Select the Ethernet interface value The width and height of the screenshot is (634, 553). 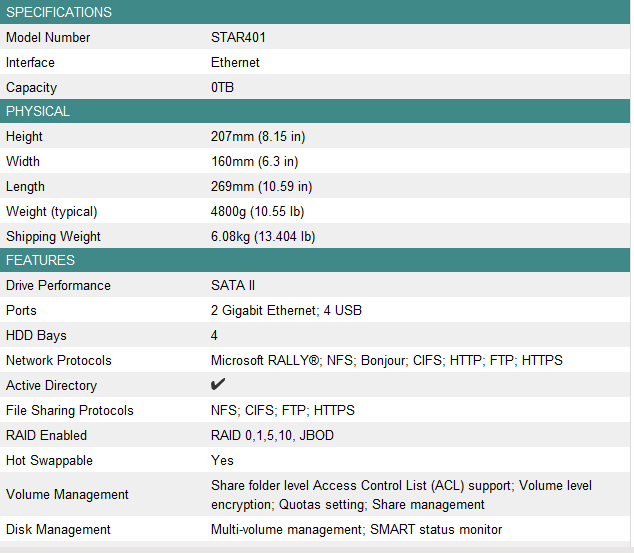pos(235,63)
